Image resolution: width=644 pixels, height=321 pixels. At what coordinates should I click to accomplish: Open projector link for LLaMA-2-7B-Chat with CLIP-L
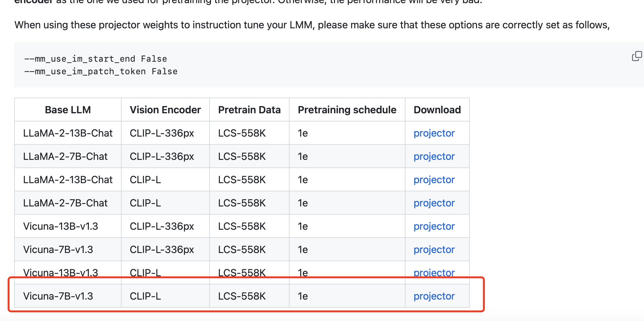coord(434,203)
